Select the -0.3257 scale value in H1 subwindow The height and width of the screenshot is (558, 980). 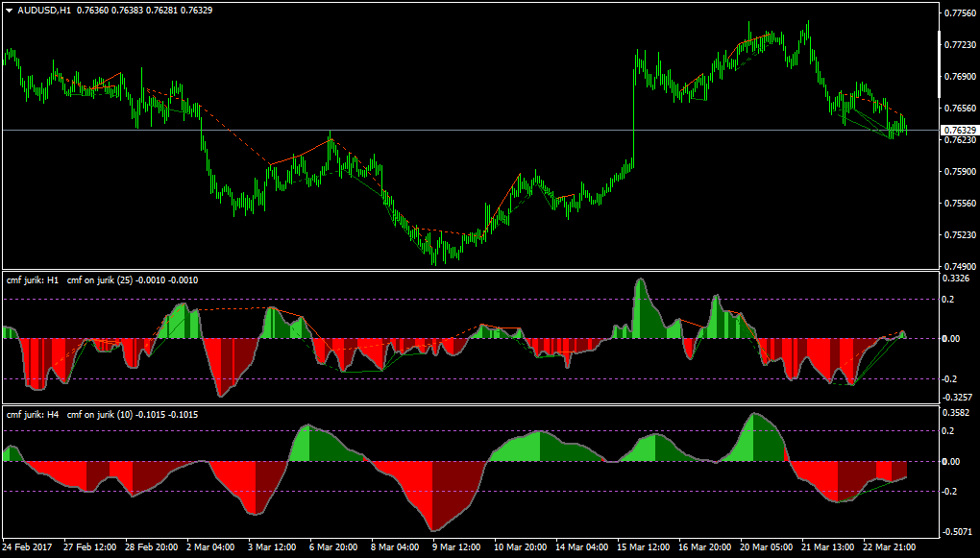956,397
